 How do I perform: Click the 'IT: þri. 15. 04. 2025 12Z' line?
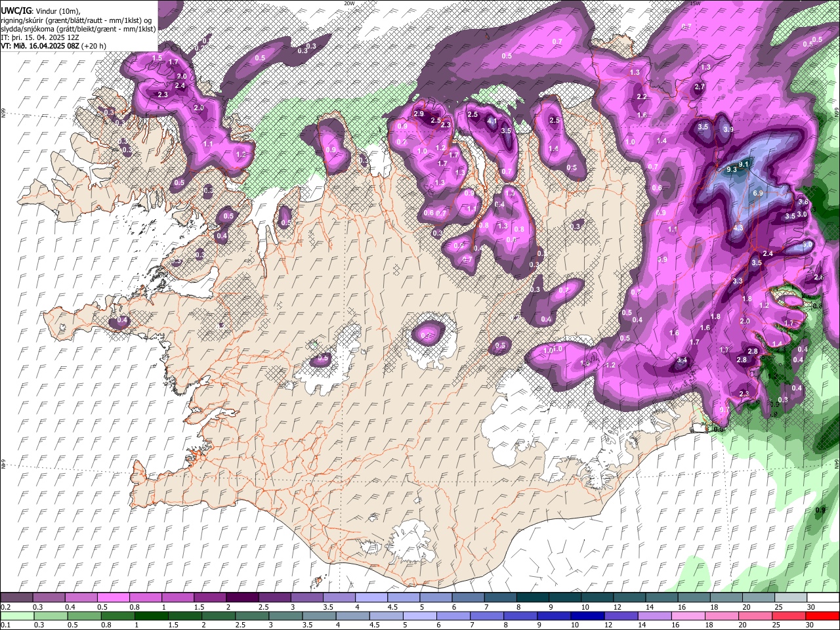pos(40,37)
